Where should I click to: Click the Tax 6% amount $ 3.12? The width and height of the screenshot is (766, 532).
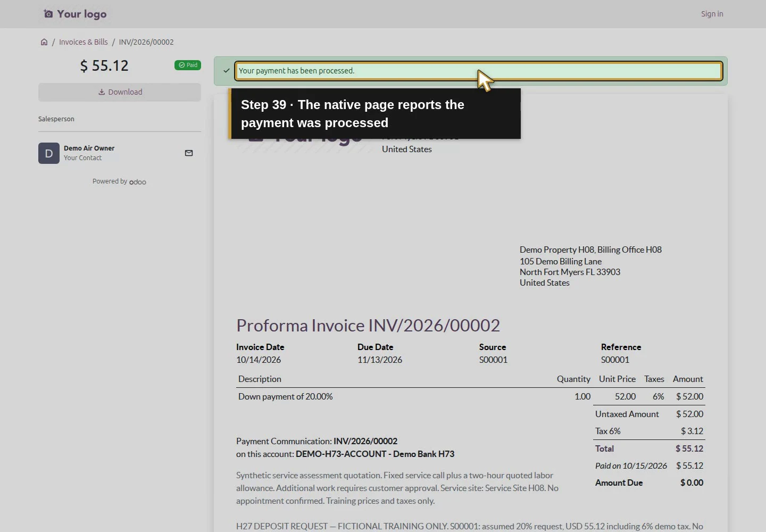pos(692,431)
